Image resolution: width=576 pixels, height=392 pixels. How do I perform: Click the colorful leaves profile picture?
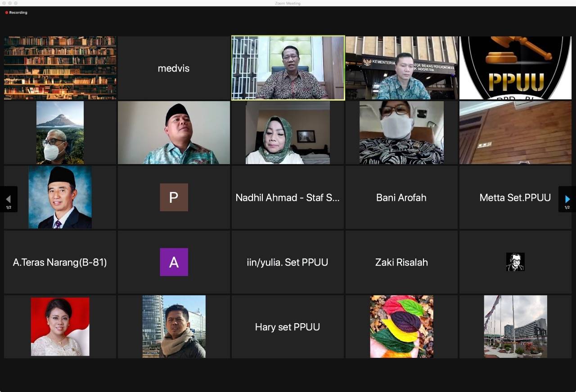pos(401,326)
